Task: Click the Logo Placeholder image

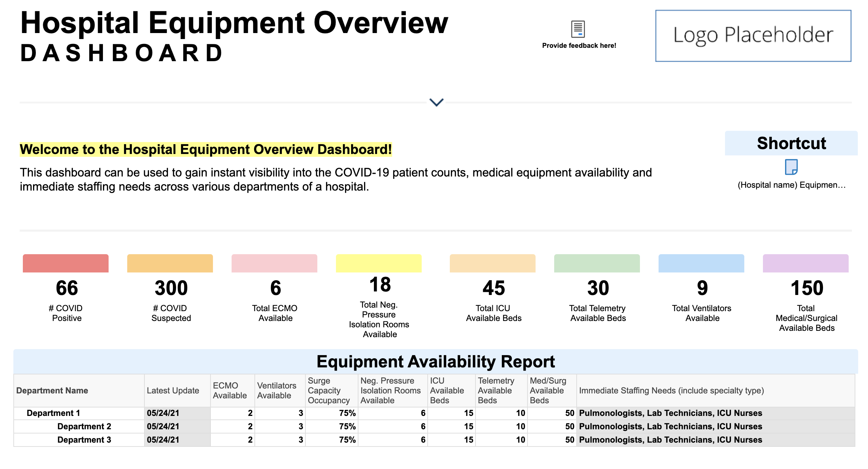Action: point(753,36)
